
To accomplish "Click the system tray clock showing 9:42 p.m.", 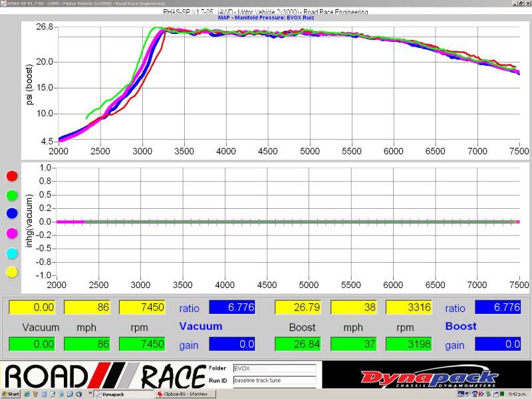I will [x=517, y=394].
